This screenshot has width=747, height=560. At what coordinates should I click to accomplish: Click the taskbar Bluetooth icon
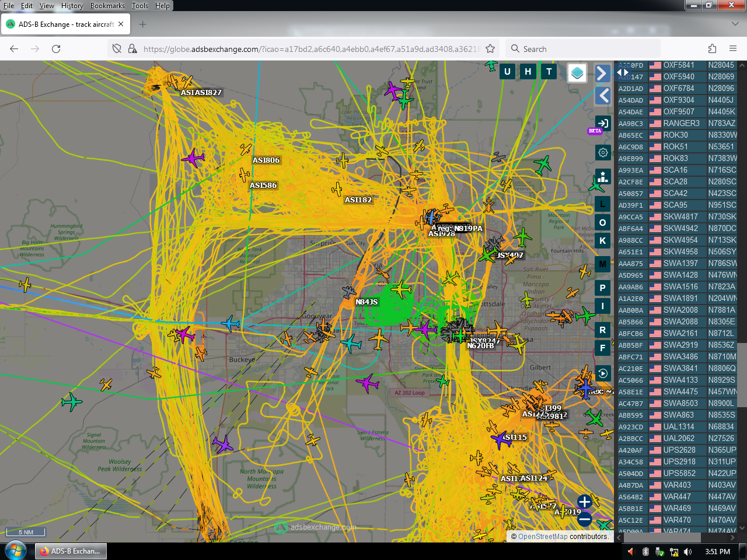point(645,552)
